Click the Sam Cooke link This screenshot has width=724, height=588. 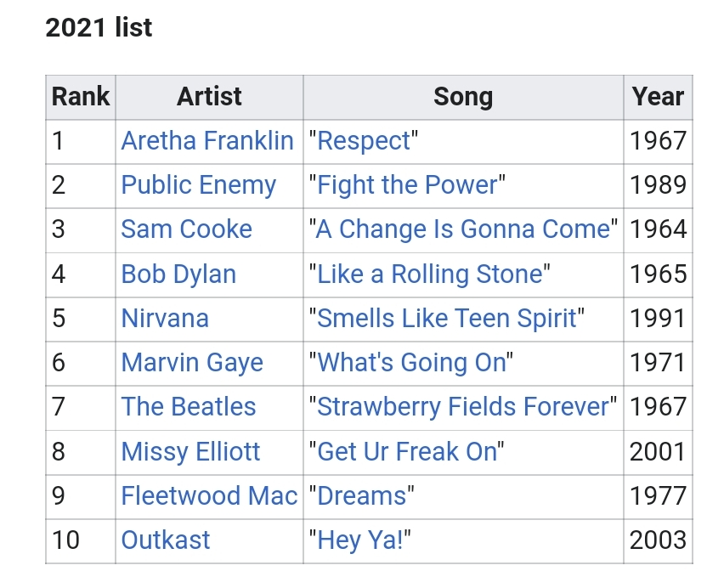click(186, 229)
